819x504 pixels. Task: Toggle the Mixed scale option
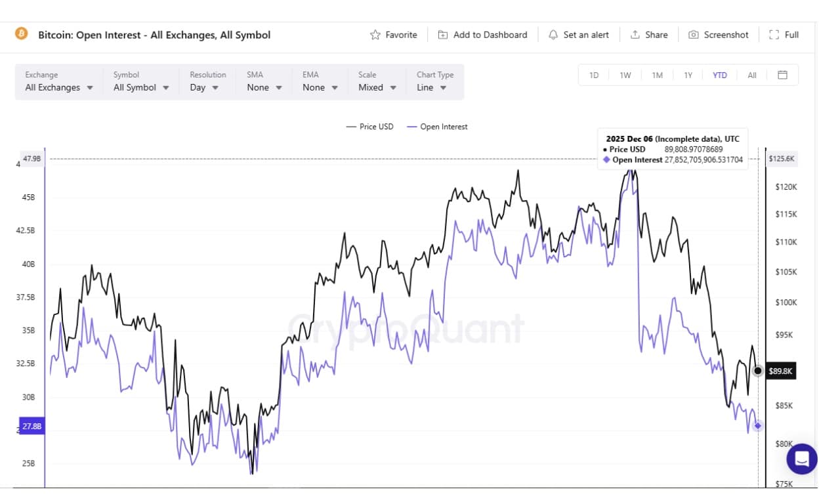pyautogui.click(x=377, y=87)
